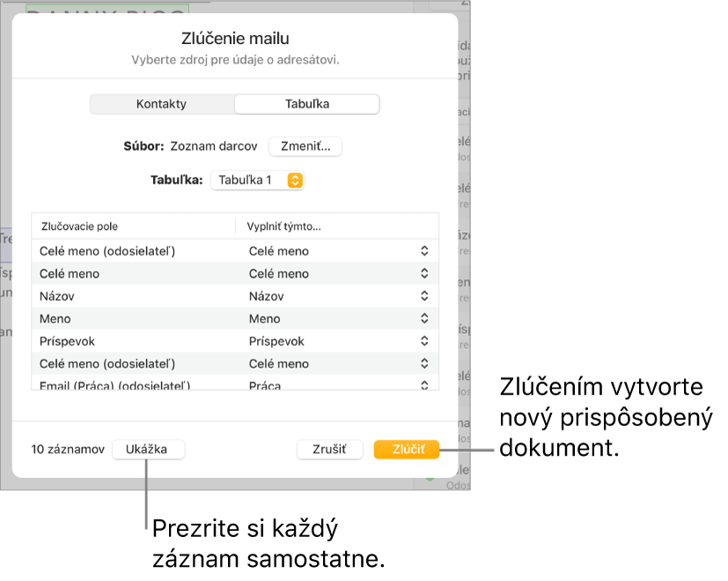Viewport: 728px width, 581px height.
Task: Select the Príspevok merge field cell
Action: pos(67,342)
